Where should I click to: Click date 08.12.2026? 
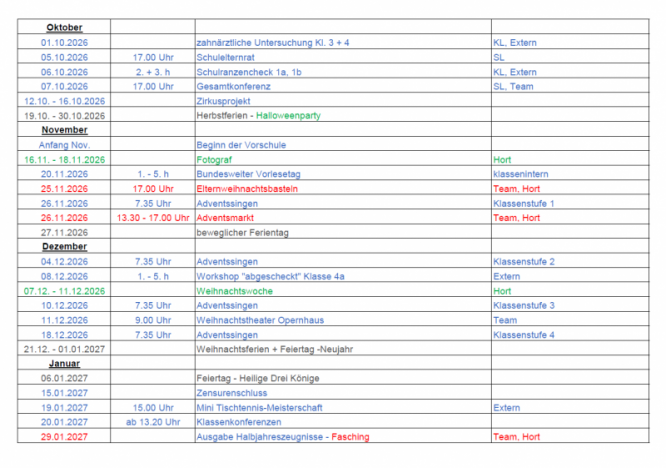(64, 276)
